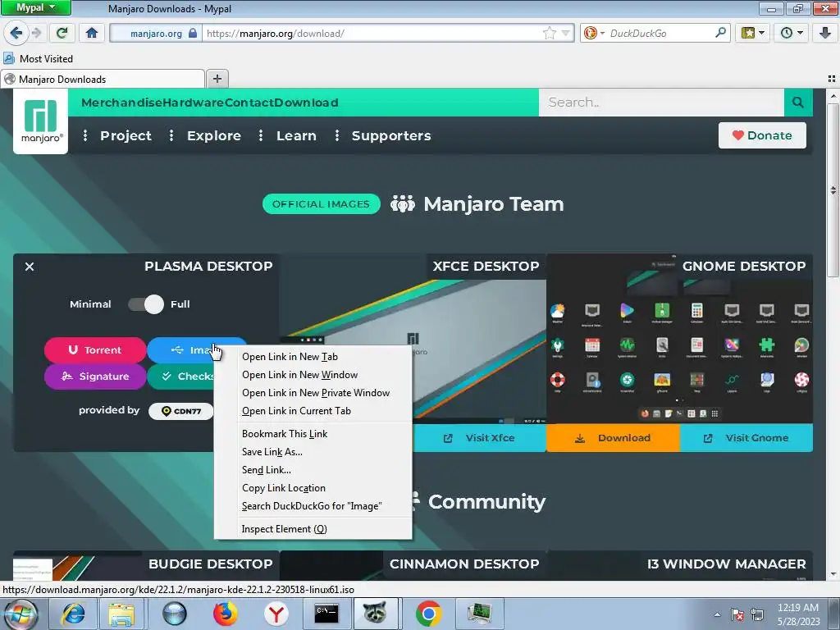Show hidden system tray icons arrow

717,614
